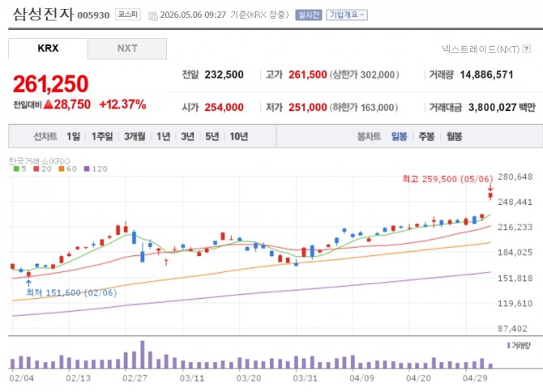The width and height of the screenshot is (543, 392).
Task: Click the lower limit text 하한가 163,000
Action: click(x=363, y=107)
